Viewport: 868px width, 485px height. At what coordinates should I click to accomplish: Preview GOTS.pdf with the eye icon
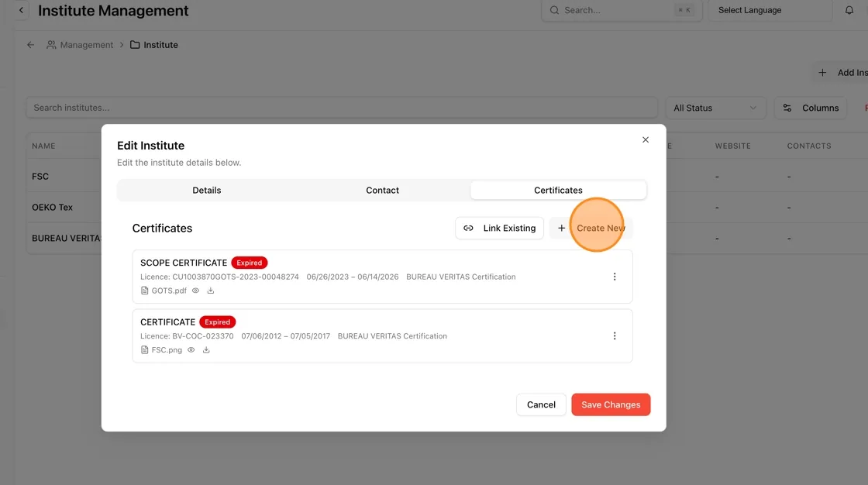tap(195, 291)
